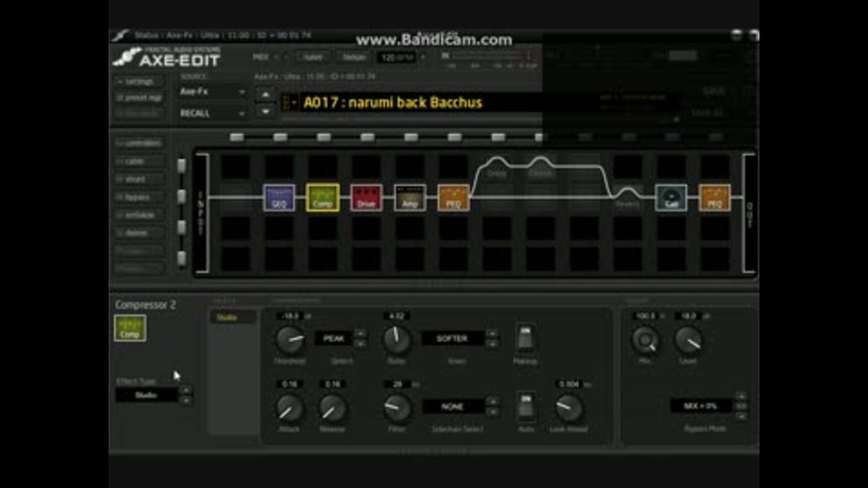
Task: Click the Comp icon under Compressor 2
Action: 130,328
